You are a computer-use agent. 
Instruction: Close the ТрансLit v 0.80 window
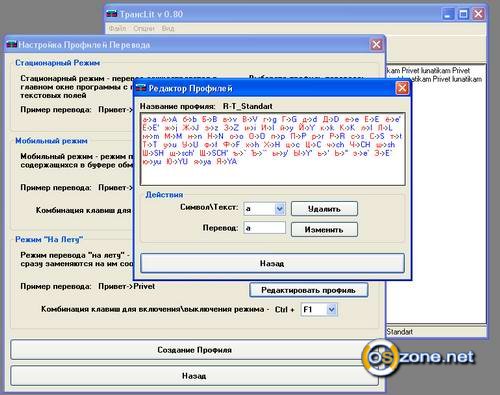478,14
